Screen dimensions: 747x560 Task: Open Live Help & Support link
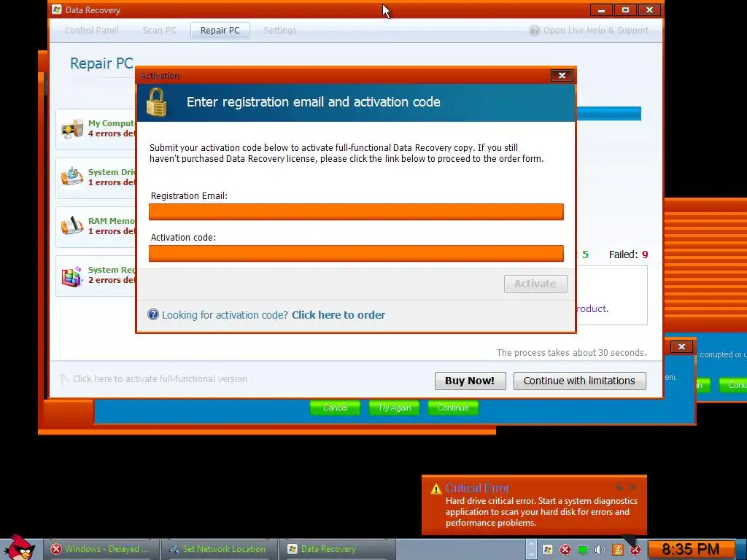click(595, 31)
